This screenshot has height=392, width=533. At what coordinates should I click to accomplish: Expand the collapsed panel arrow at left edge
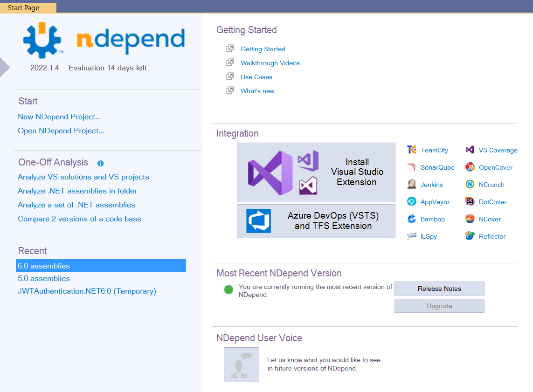[x=4, y=67]
